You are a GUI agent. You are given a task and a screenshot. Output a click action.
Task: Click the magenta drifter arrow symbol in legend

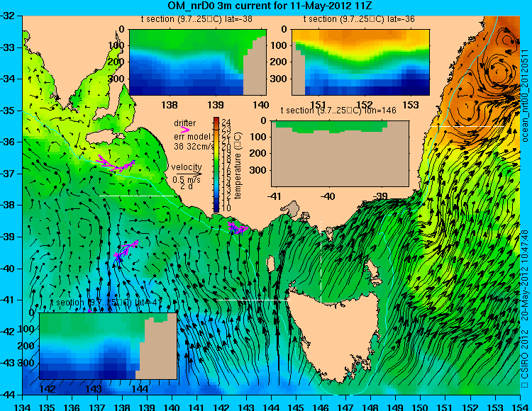point(185,130)
